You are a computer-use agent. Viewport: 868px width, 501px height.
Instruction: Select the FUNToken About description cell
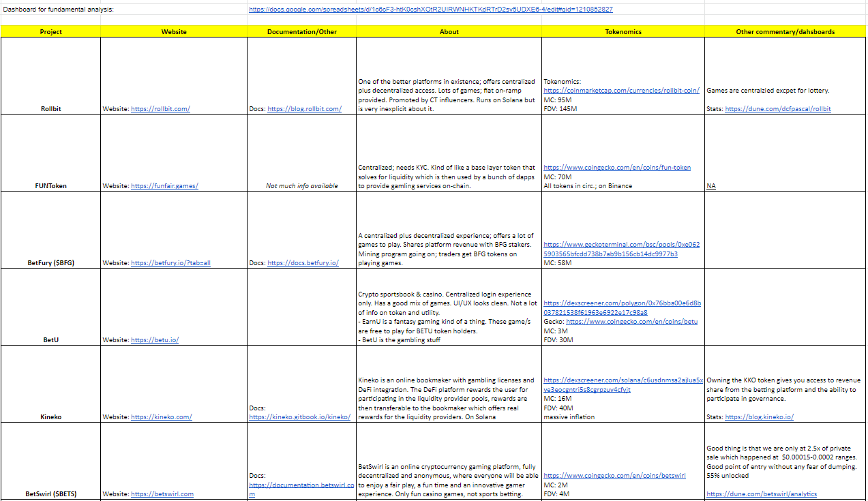[x=449, y=153]
